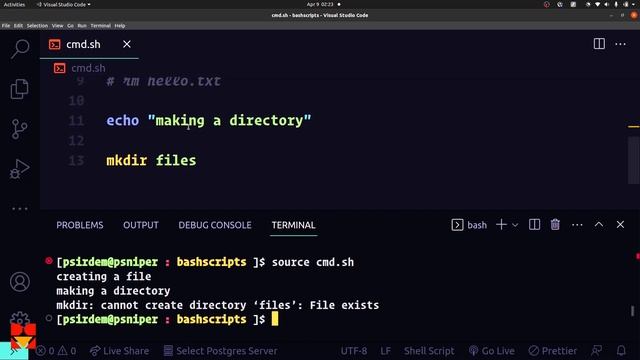The height and width of the screenshot is (360, 640).
Task: Click line number 13 in gutter
Action: click(x=76, y=160)
